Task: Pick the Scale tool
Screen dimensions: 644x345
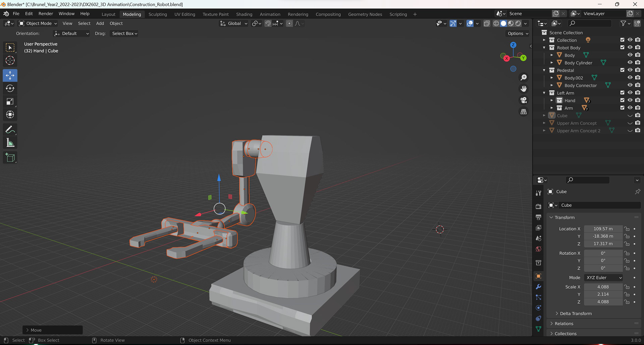Action: (x=10, y=101)
